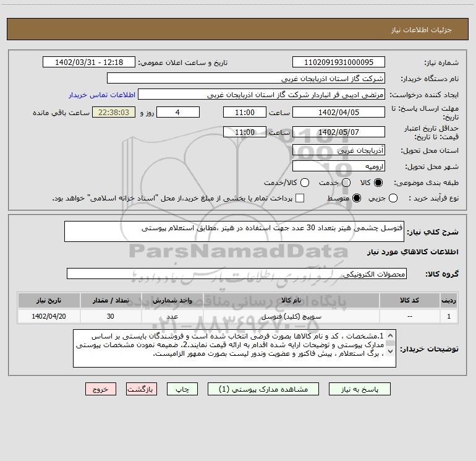The width and height of the screenshot is (476, 461).
Task: Click the unit cell عدد
Action: 172,316
